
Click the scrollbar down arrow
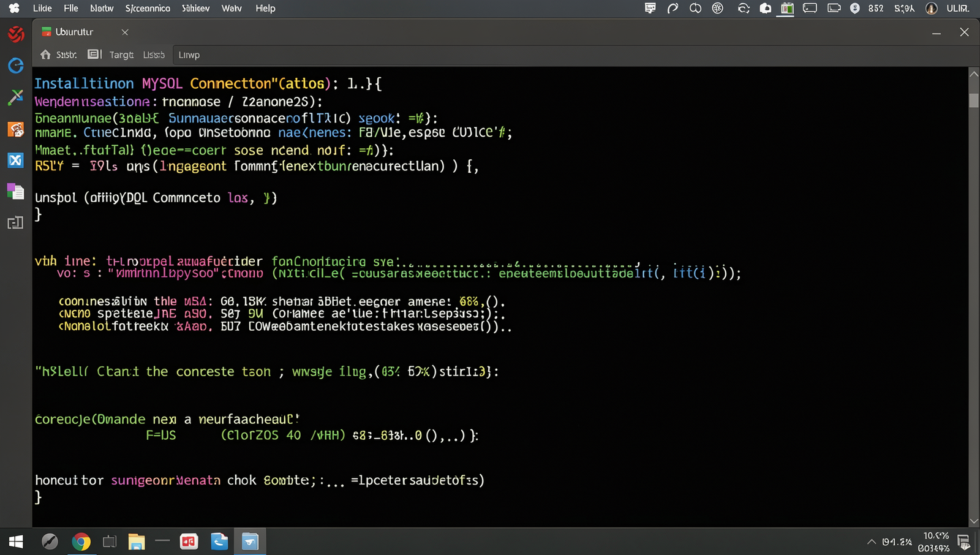[974, 521]
